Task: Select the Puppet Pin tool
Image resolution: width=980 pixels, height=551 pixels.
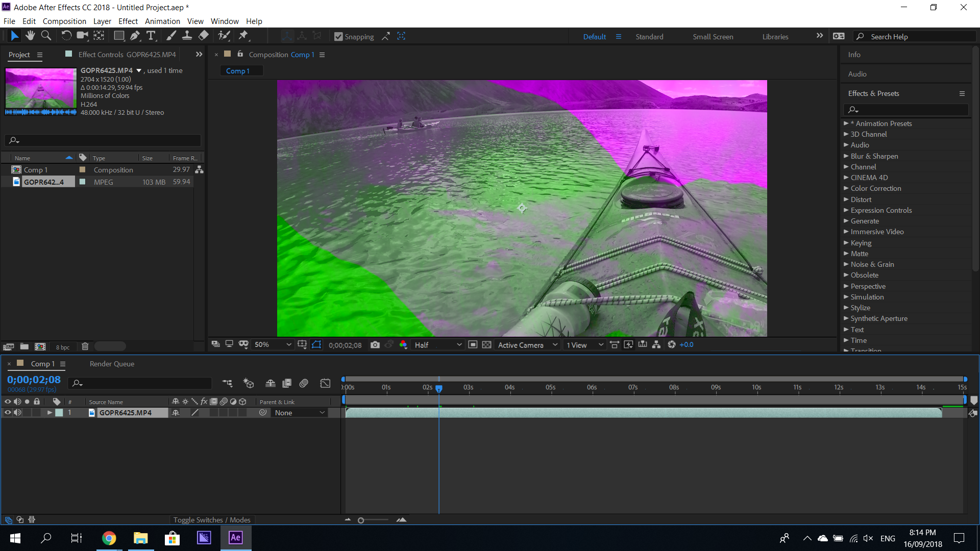Action: click(x=243, y=36)
